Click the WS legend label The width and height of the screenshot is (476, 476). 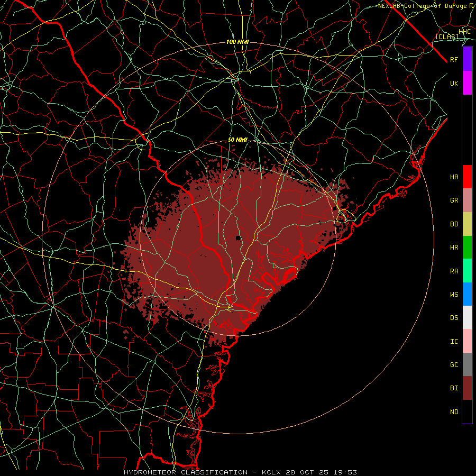point(454,295)
